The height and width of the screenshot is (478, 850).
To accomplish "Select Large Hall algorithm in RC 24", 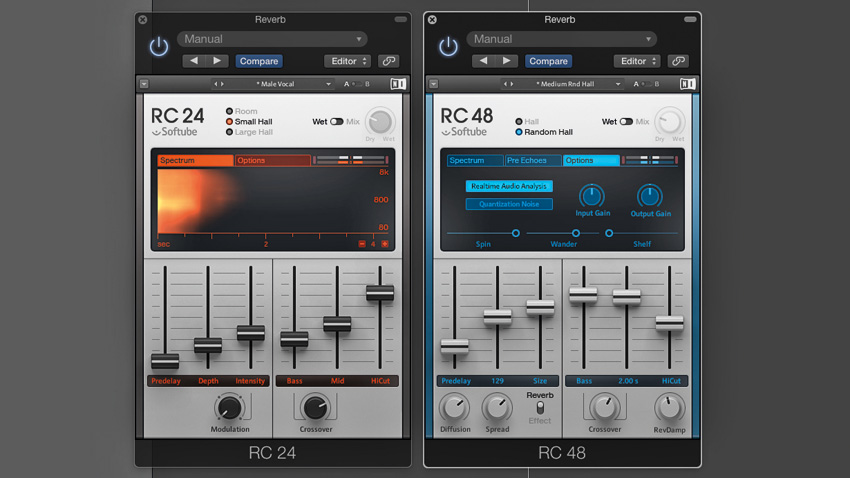I will pyautogui.click(x=249, y=132).
